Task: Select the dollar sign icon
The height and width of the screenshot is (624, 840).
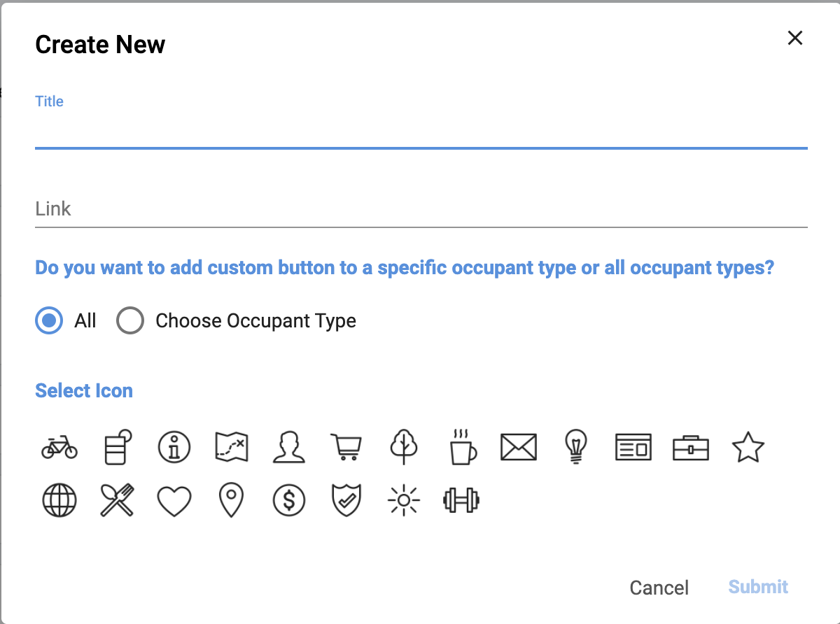Action: coord(289,501)
